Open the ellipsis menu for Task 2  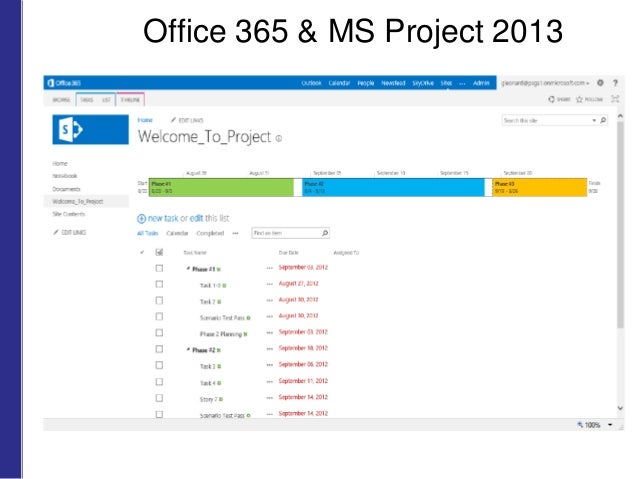tap(269, 300)
